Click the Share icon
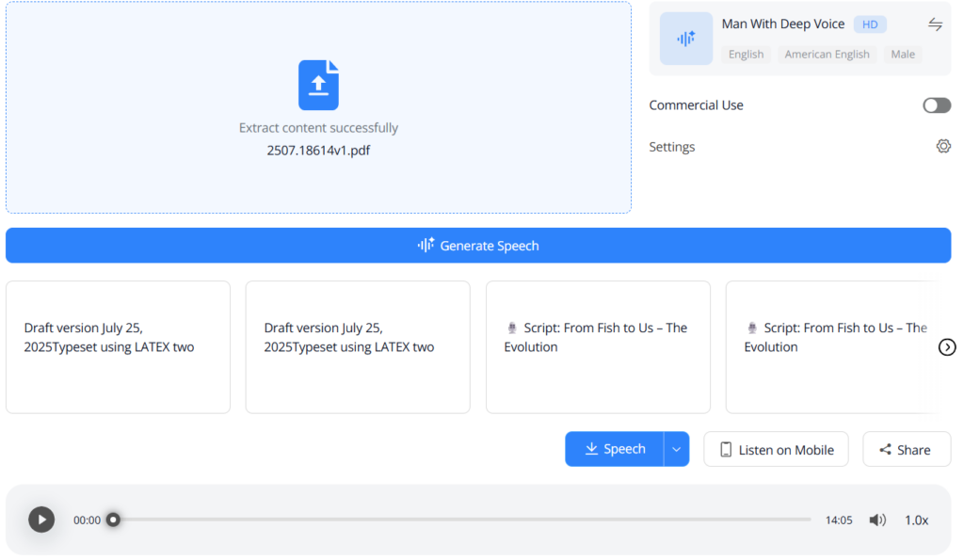The image size is (964, 560). (886, 449)
